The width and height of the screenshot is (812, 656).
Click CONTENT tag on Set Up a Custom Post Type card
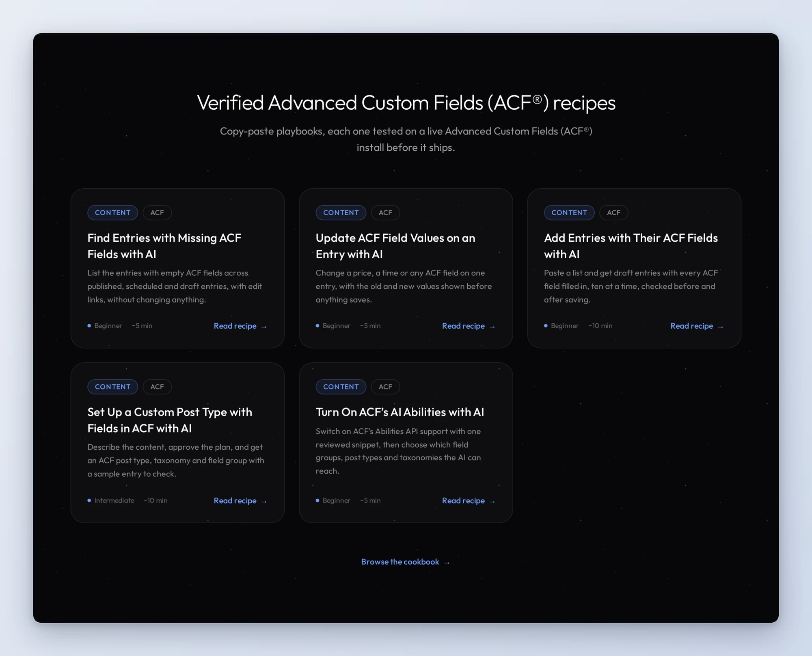click(x=113, y=387)
